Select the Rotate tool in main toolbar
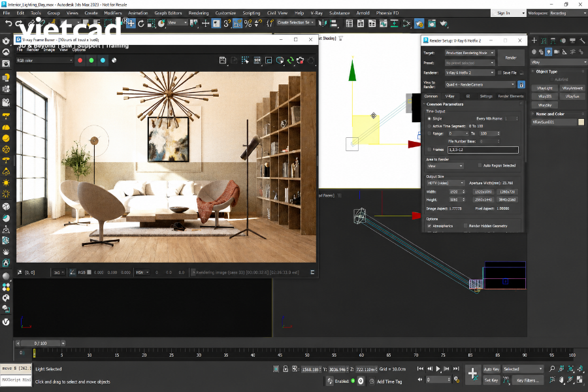The width and height of the screenshot is (588, 392). pos(141,24)
